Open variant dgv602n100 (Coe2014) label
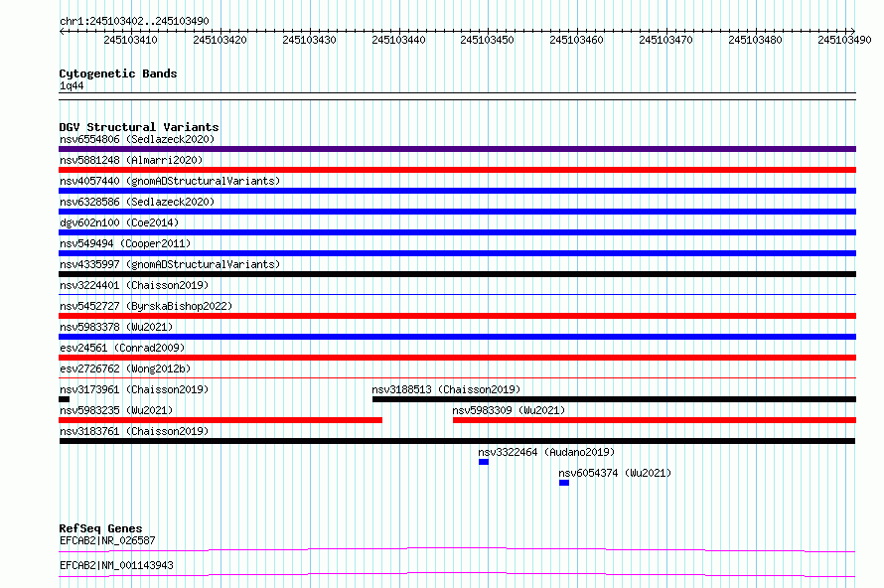The height and width of the screenshot is (588, 884). click(x=119, y=222)
